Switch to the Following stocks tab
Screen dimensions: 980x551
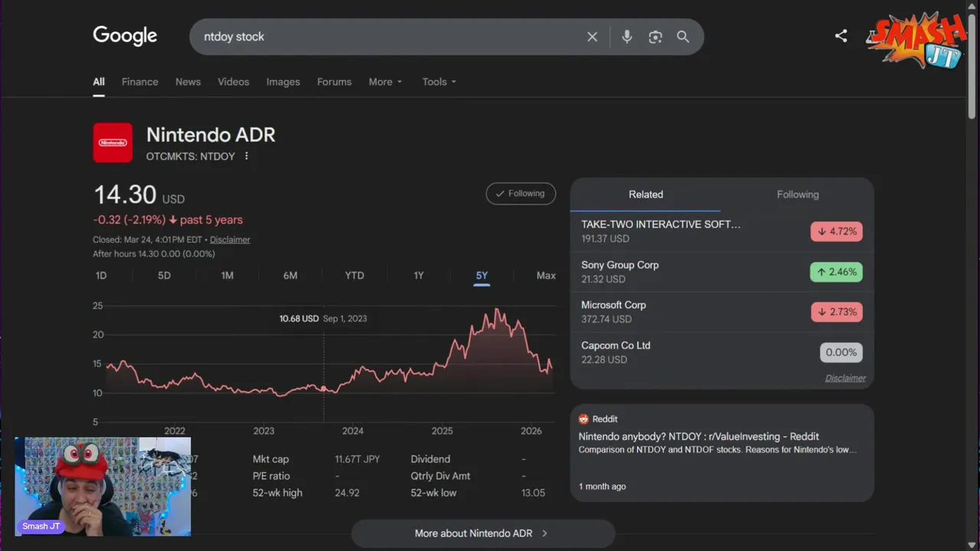click(x=798, y=194)
